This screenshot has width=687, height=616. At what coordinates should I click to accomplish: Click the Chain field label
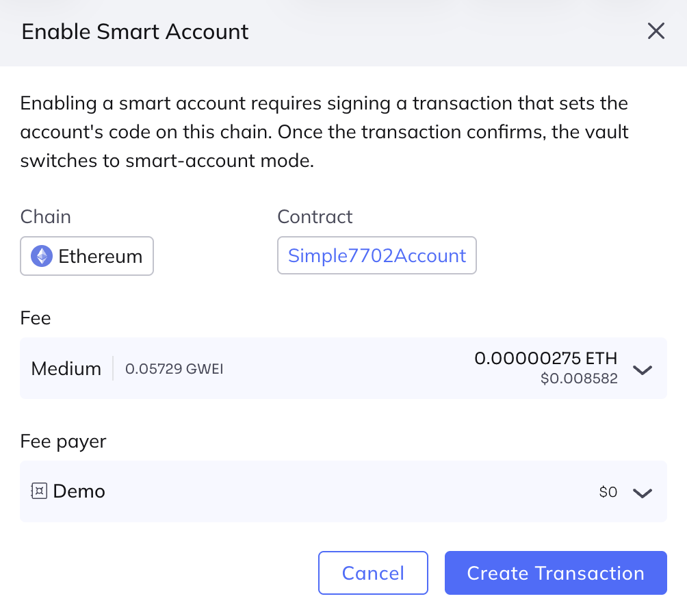pos(46,217)
